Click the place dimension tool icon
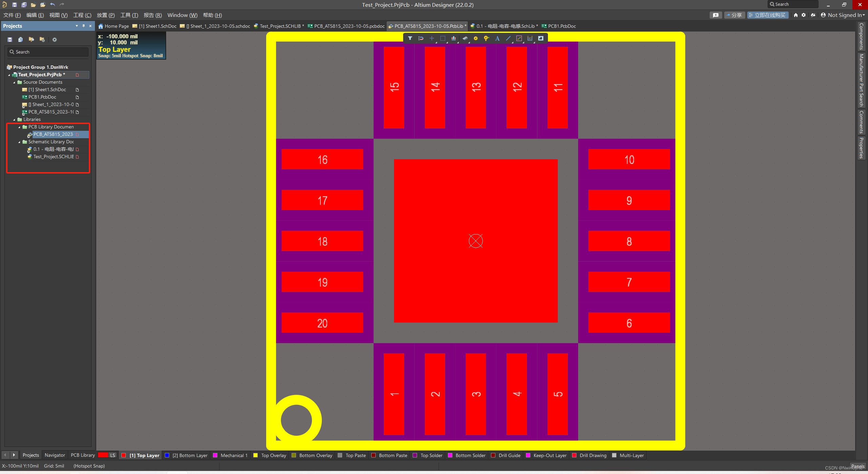The image size is (868, 474). point(530,38)
